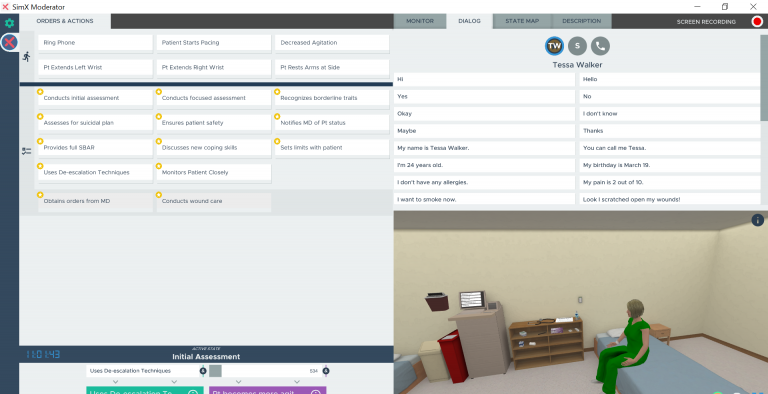Select the S character avatar
Viewport: 768px width, 394px height.
pyautogui.click(x=577, y=46)
